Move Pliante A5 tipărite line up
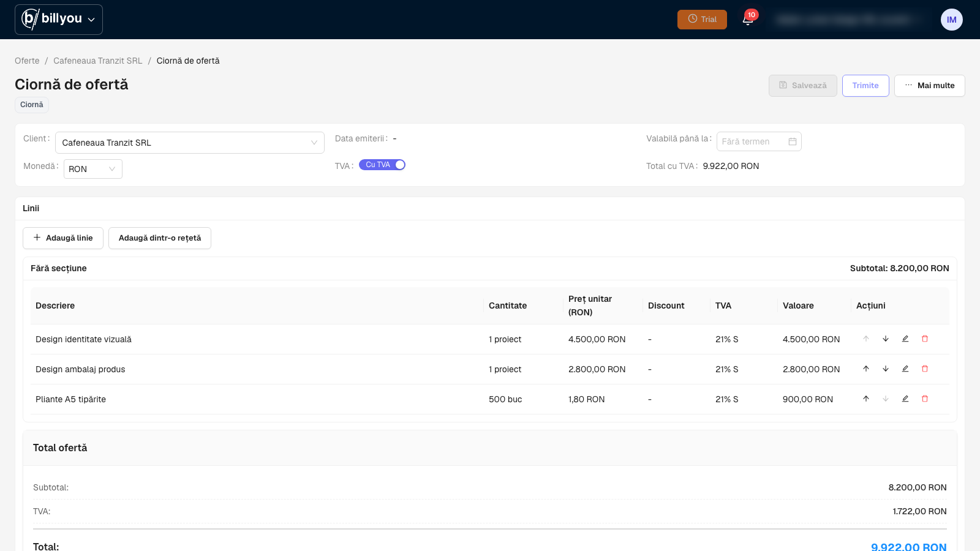 [x=866, y=399]
